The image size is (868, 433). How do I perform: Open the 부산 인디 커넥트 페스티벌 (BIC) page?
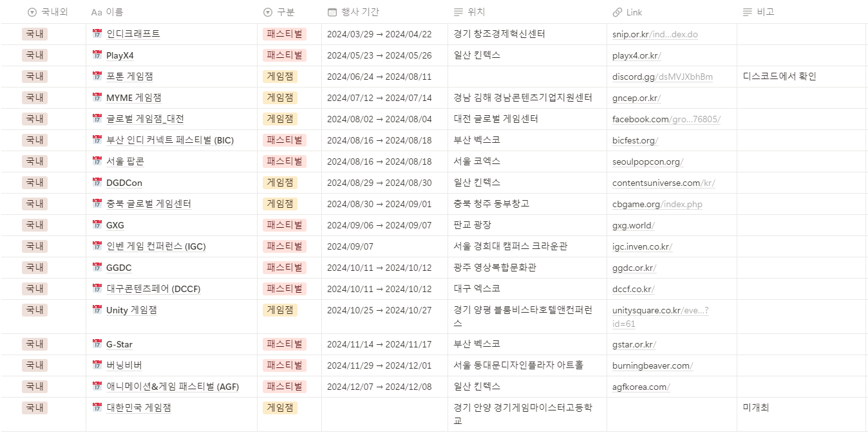(170, 140)
